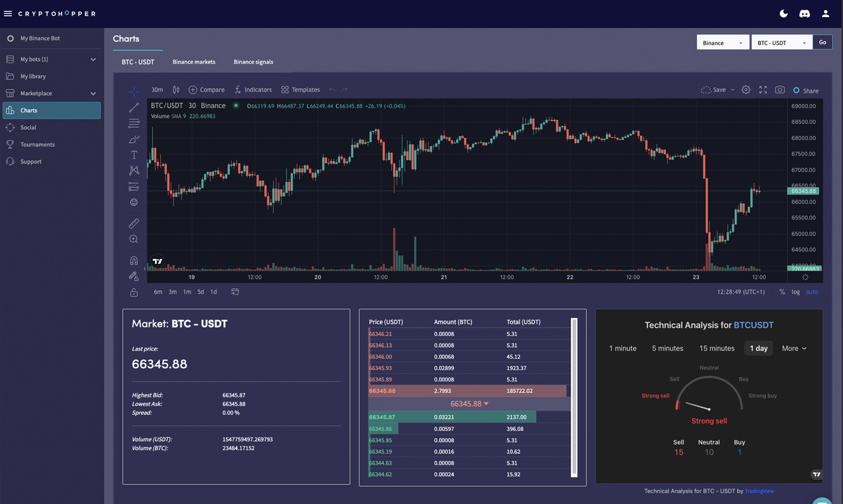Toggle logarithmic scale on the chart
The height and width of the screenshot is (504, 843).
click(795, 292)
